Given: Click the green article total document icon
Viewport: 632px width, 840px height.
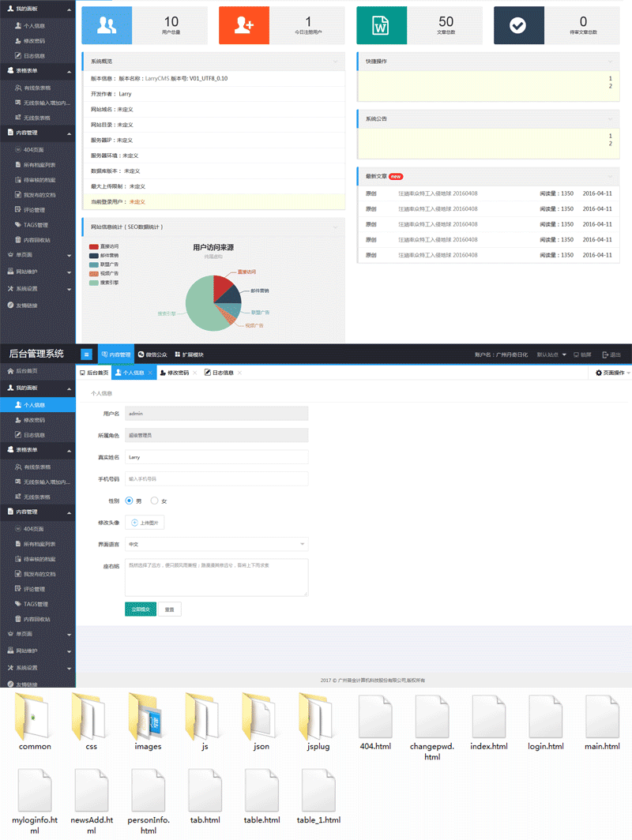Looking at the screenshot, I should pyautogui.click(x=382, y=25).
